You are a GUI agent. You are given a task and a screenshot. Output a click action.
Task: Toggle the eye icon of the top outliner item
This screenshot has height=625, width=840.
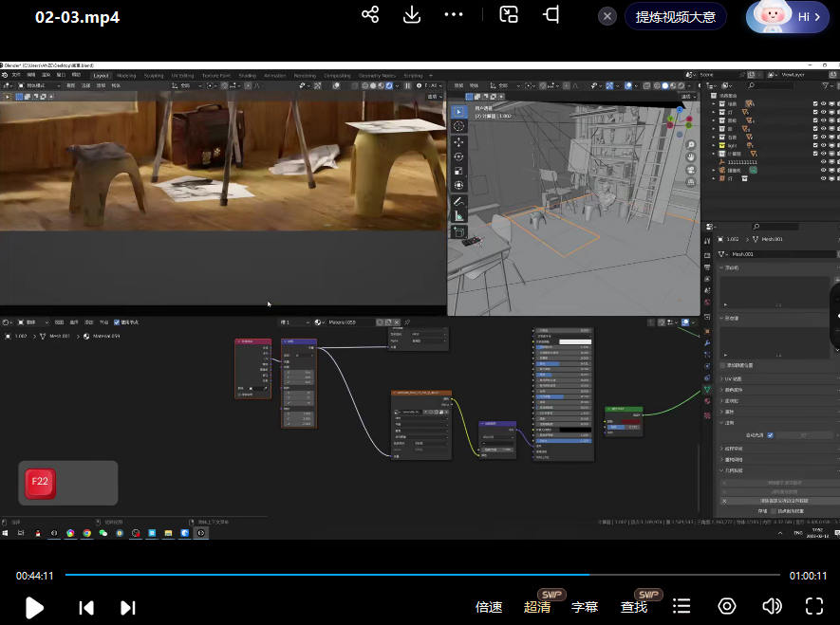coord(823,103)
